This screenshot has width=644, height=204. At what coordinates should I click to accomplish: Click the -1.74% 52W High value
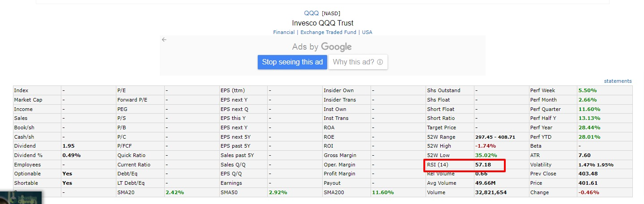(x=485, y=146)
